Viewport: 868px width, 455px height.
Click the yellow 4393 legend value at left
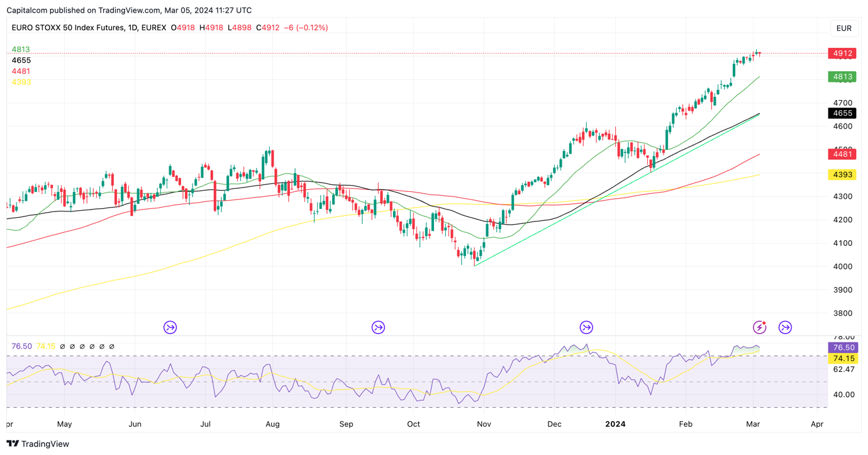tap(21, 82)
